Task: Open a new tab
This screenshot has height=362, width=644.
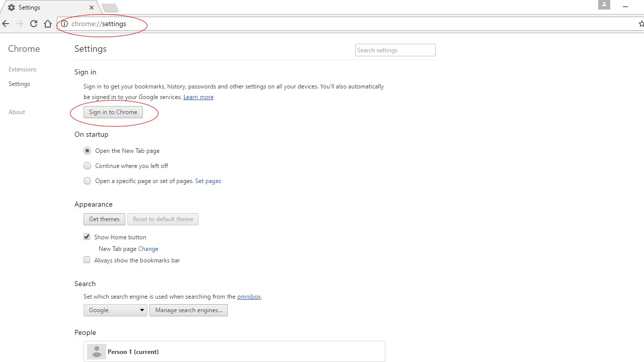Action: pyautogui.click(x=110, y=8)
